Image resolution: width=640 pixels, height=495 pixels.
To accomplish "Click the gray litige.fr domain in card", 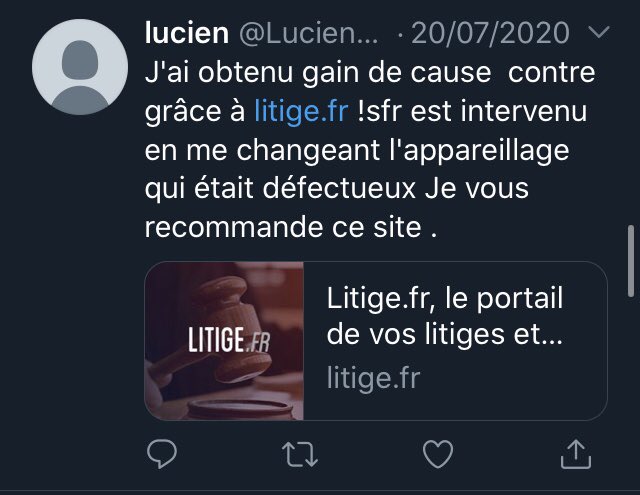I will 373,378.
